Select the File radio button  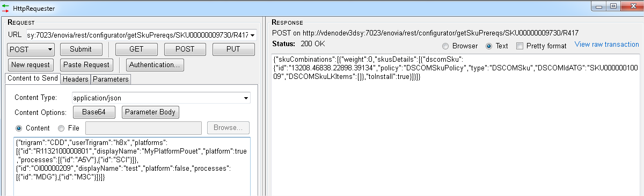(61, 128)
